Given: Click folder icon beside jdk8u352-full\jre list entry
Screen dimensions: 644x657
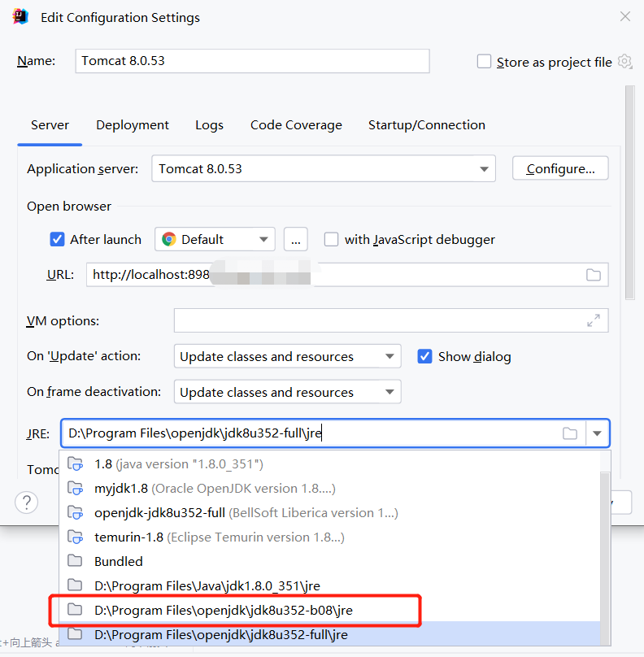Looking at the screenshot, I should click(x=75, y=633).
